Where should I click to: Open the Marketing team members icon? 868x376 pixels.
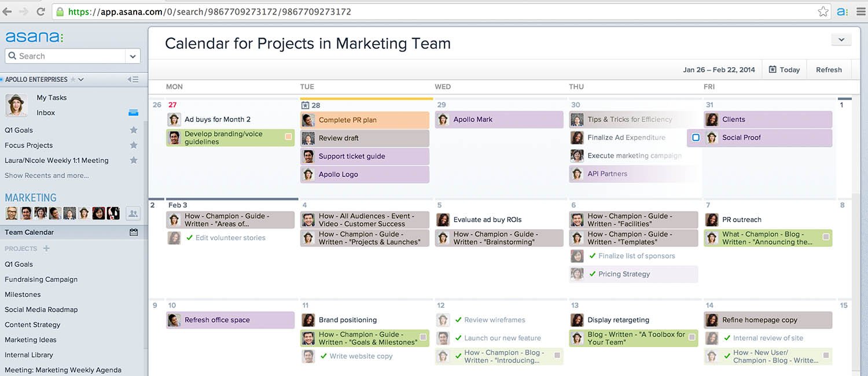tap(133, 213)
